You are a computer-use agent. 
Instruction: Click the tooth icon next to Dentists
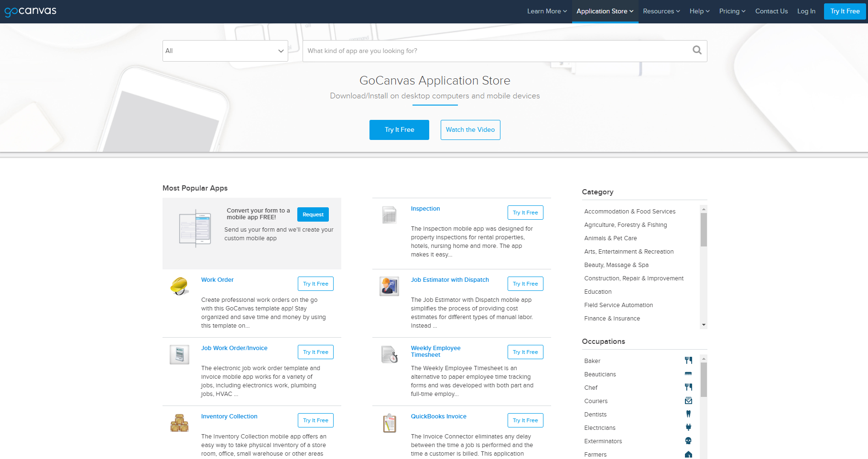(x=688, y=414)
